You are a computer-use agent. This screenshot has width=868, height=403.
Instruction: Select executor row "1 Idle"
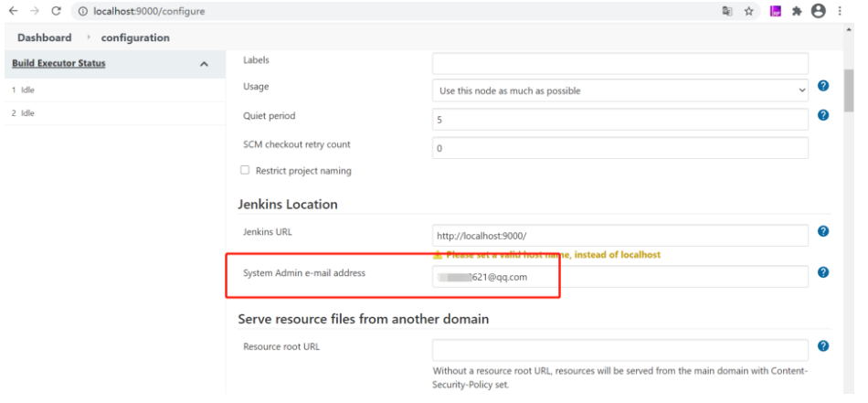tap(114, 90)
